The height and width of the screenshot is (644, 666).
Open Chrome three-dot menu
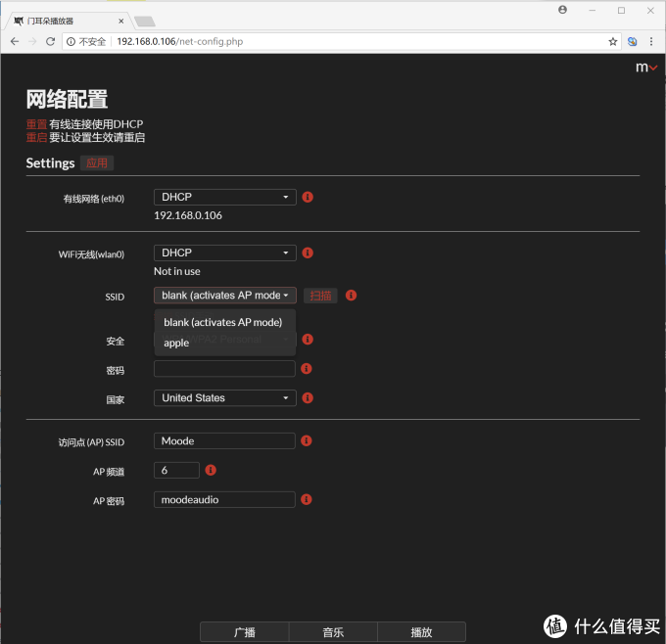651,41
